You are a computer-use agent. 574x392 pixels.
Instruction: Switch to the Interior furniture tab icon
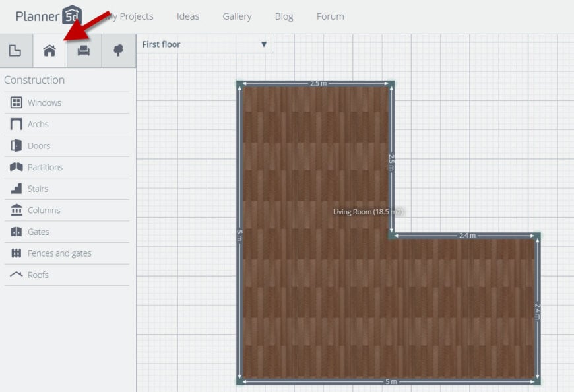coord(84,51)
